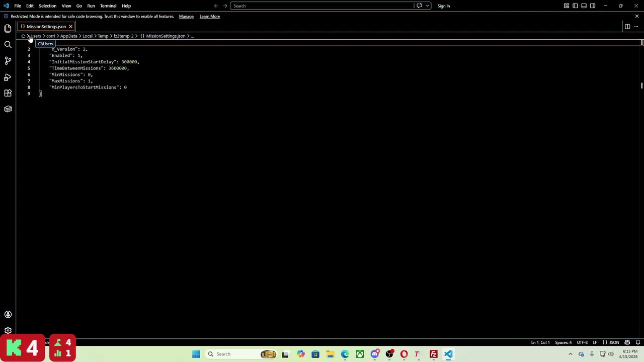The height and width of the screenshot is (362, 644).
Task: Open the Extensions view
Action: (x=8, y=93)
